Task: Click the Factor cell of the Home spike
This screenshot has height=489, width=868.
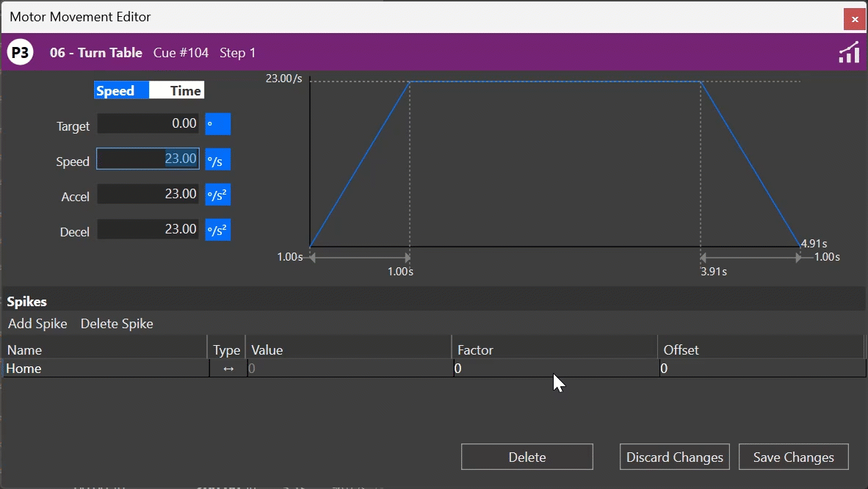Action: click(x=551, y=369)
